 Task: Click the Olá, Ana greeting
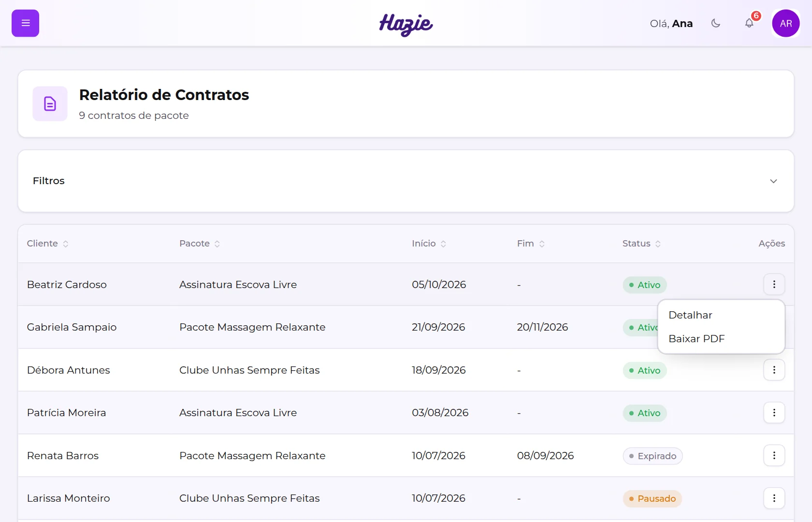(x=671, y=24)
